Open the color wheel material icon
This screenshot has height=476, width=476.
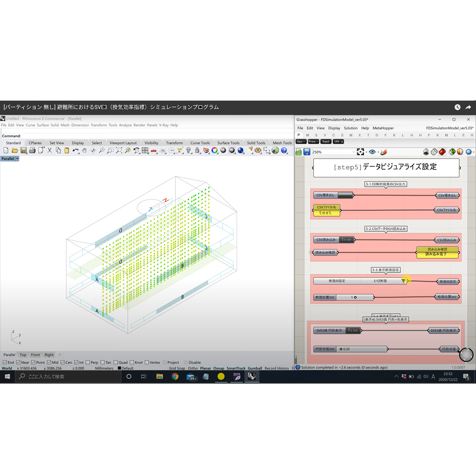[215, 150]
